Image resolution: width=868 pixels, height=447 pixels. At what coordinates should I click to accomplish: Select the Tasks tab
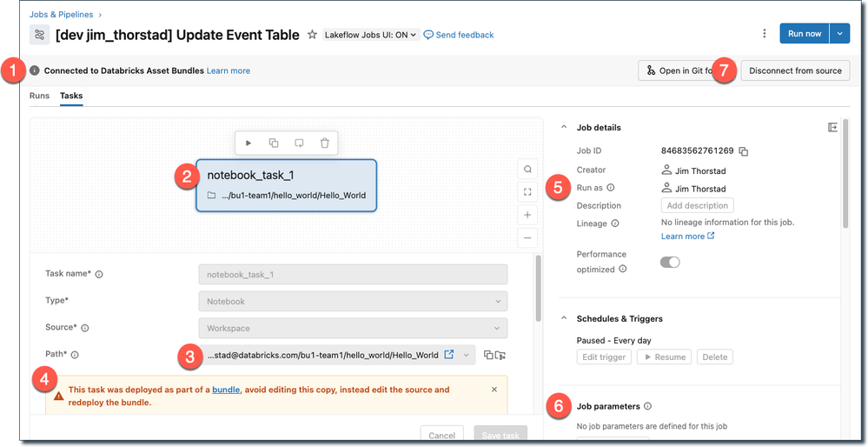click(71, 96)
